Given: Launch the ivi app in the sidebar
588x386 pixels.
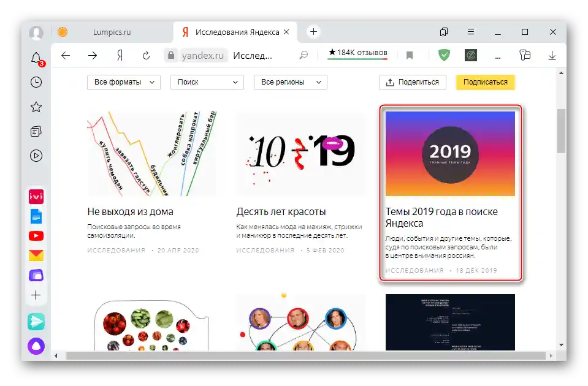Looking at the screenshot, I should 36,197.
